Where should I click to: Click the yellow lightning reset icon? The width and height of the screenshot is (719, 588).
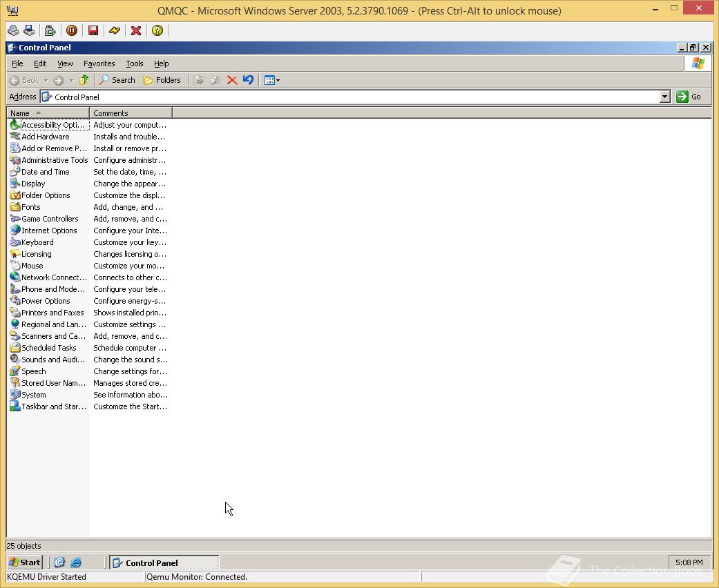(115, 30)
